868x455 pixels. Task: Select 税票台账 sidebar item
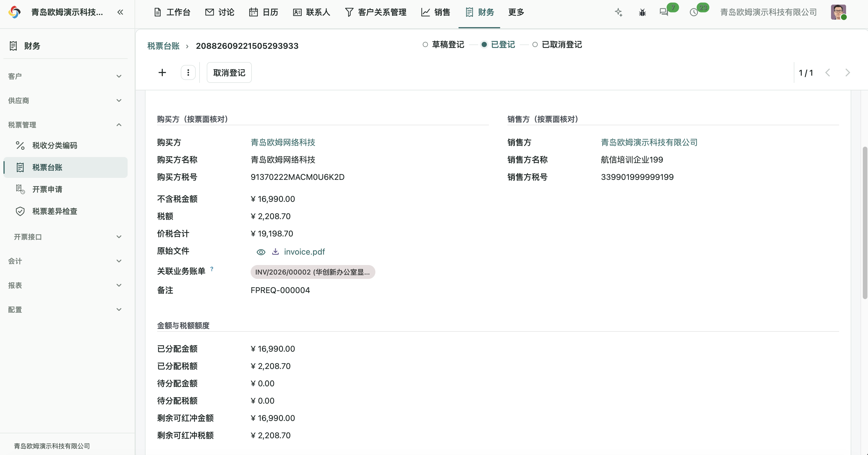click(x=65, y=167)
